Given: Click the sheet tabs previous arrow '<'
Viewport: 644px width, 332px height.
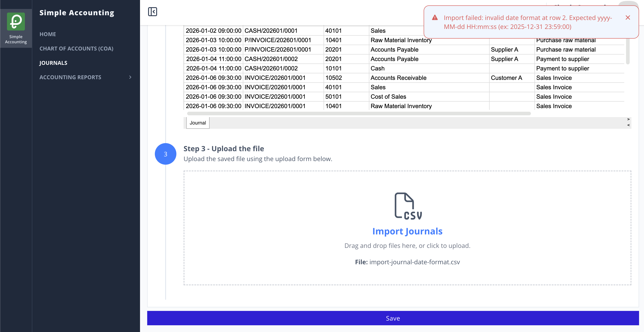Looking at the screenshot, I should click(x=628, y=125).
